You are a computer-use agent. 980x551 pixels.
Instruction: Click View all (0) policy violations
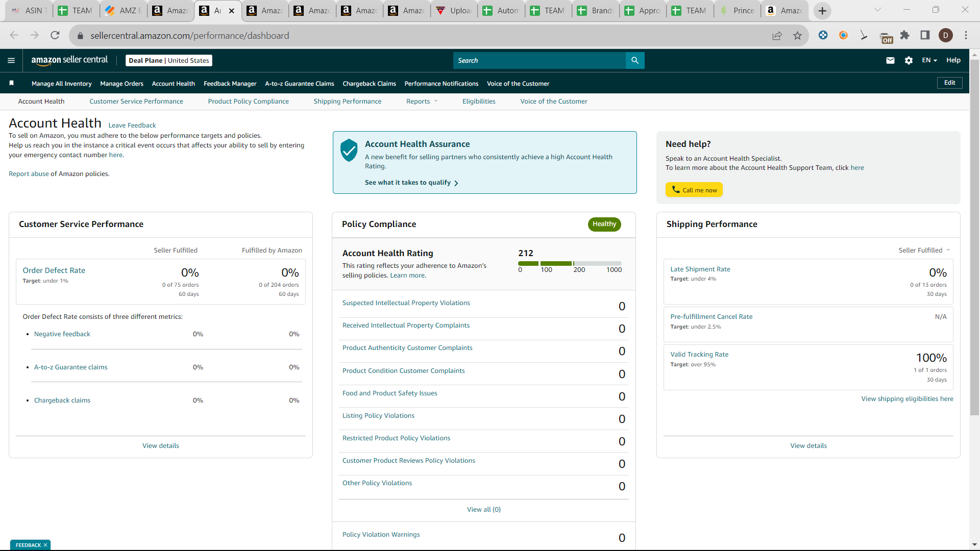(x=483, y=510)
